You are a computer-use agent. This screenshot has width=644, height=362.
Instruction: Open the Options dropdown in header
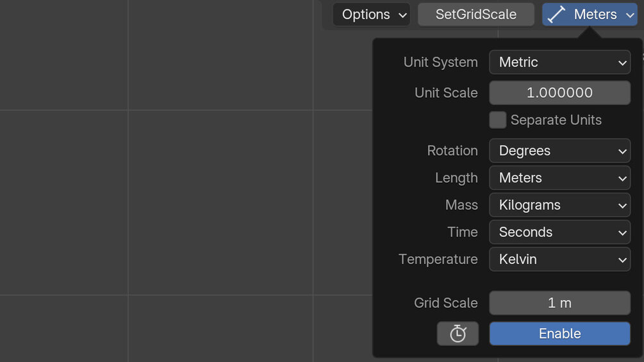pos(371,15)
